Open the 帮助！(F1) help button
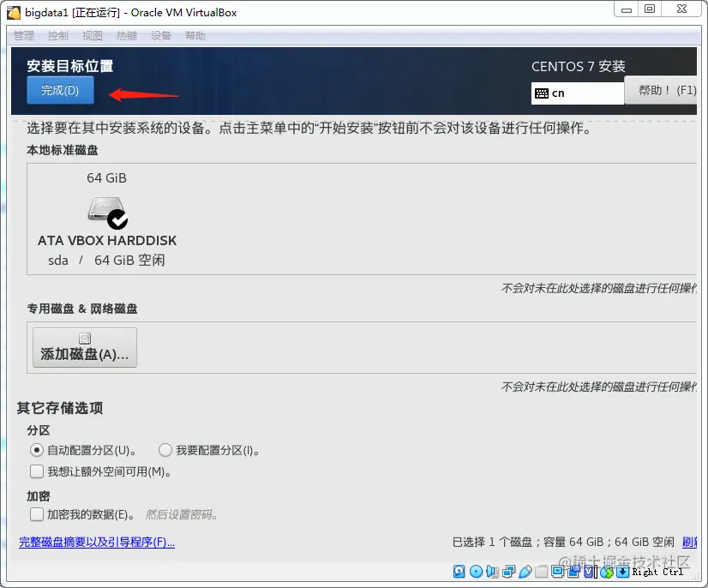The width and height of the screenshot is (708, 588). [661, 90]
